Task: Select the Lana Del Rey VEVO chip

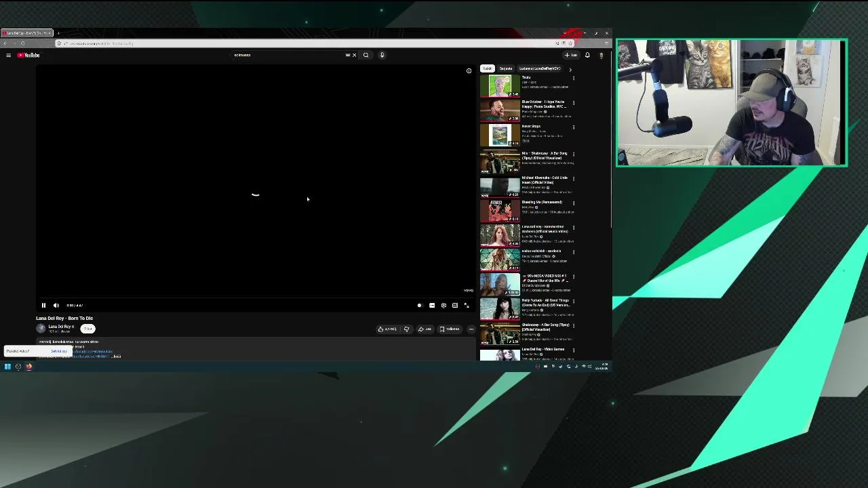Action: coord(540,68)
